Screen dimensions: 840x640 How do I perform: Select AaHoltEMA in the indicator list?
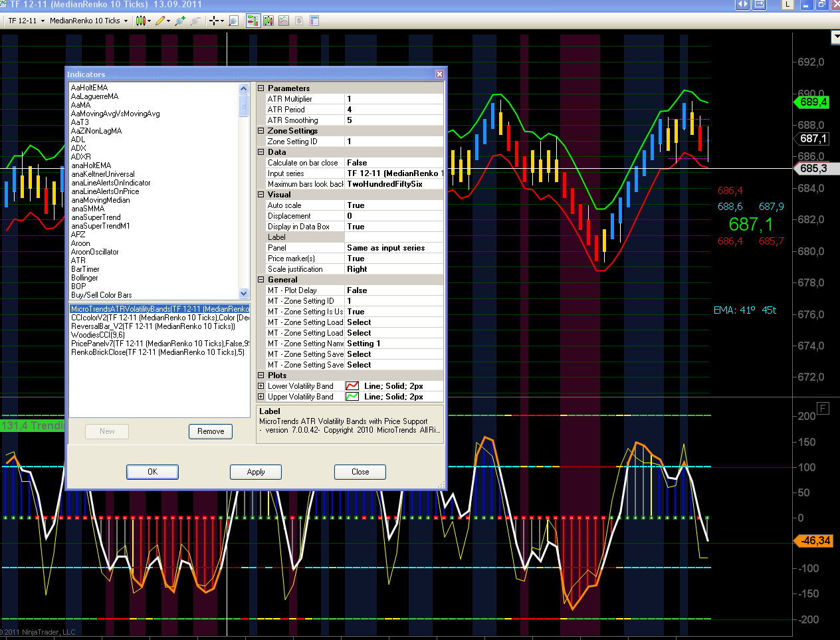pos(89,88)
